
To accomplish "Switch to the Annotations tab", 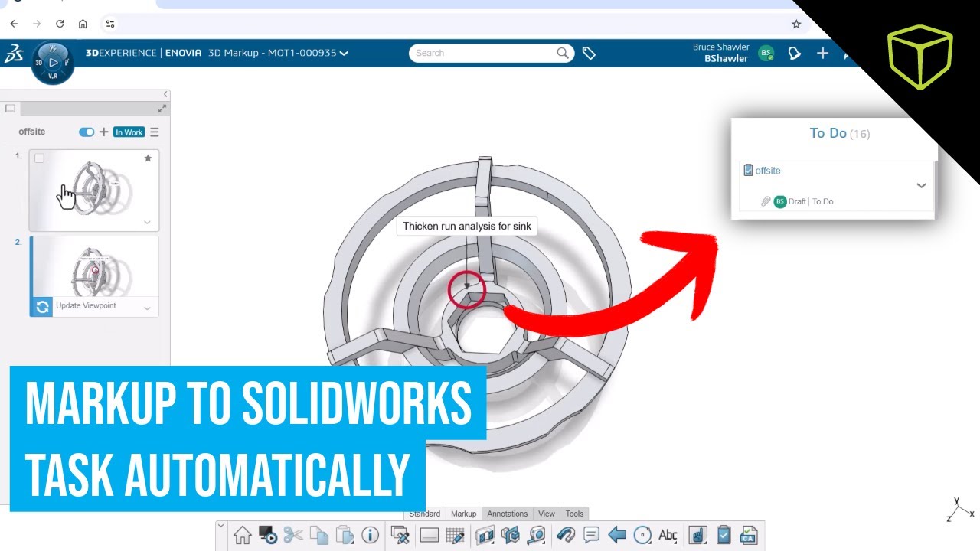I will (x=508, y=514).
